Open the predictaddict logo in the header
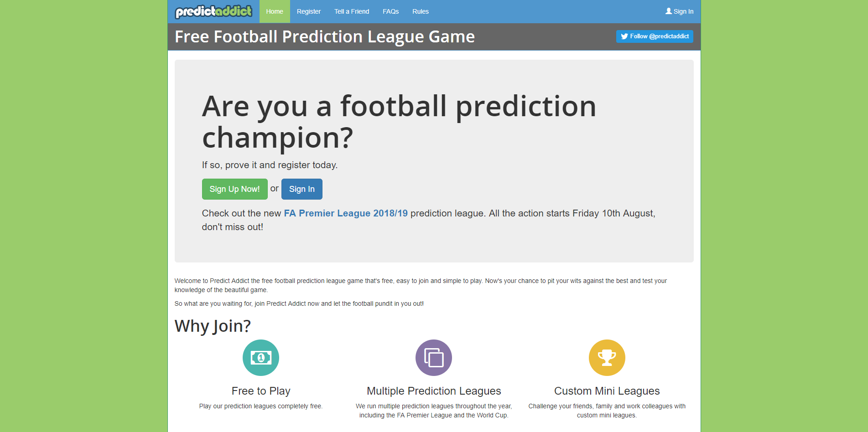 point(213,11)
